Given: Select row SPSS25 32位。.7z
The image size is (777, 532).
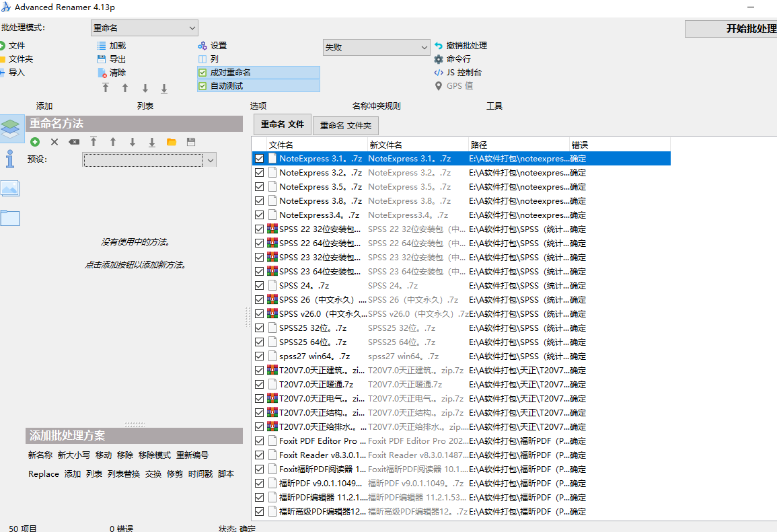Looking at the screenshot, I should (461, 328).
